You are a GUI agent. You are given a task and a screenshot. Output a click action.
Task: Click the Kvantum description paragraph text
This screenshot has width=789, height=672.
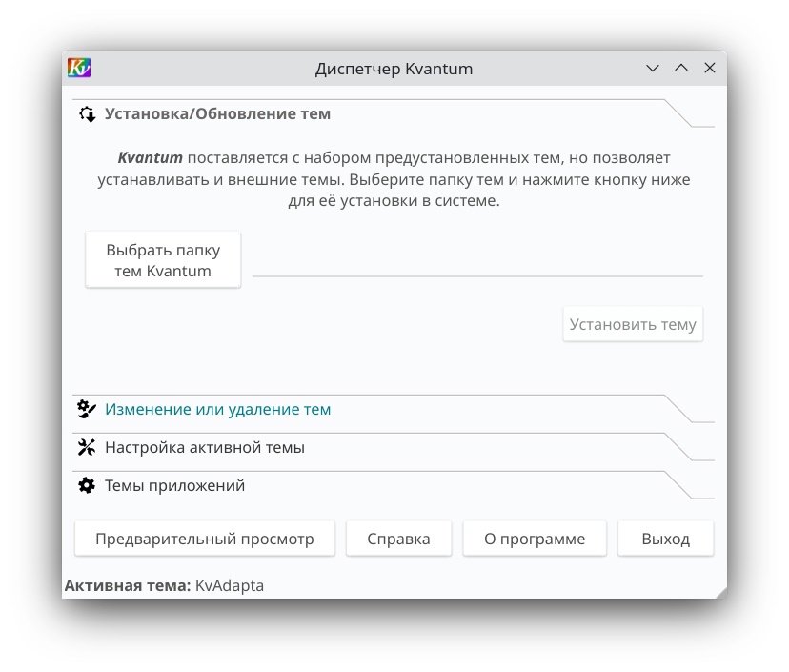pyautogui.click(x=394, y=179)
